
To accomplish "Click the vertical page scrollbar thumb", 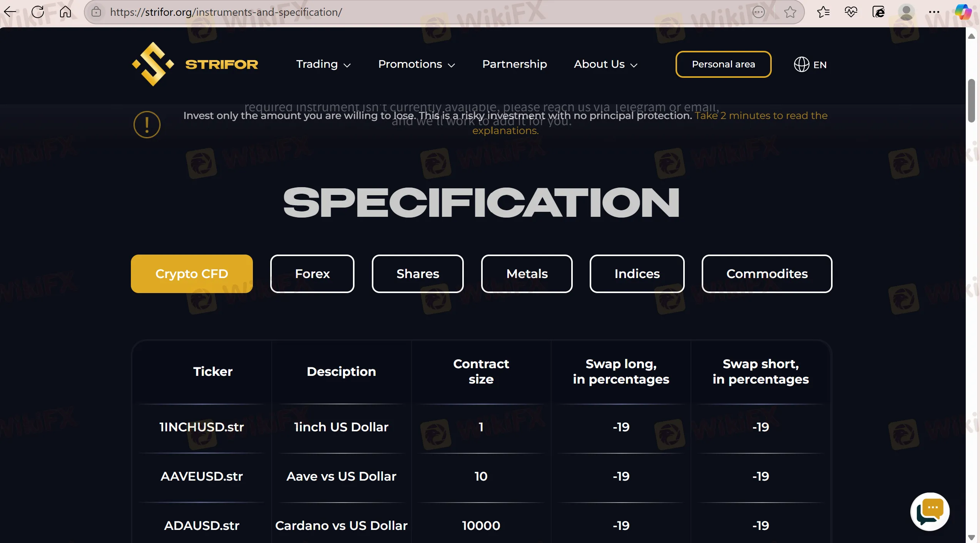I will (x=971, y=101).
